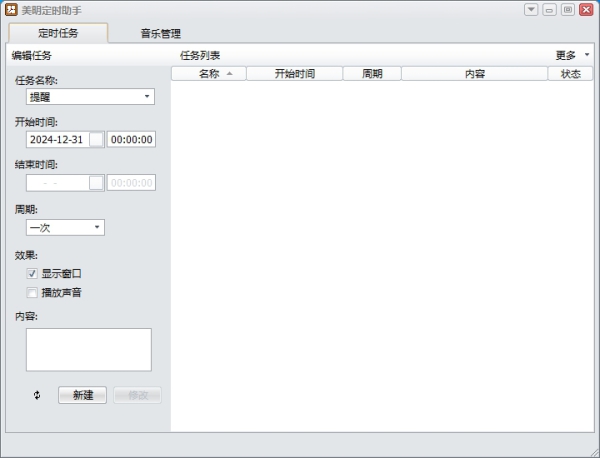The height and width of the screenshot is (458, 600).
Task: Open the end date calendar picker button
Action: pos(96,183)
